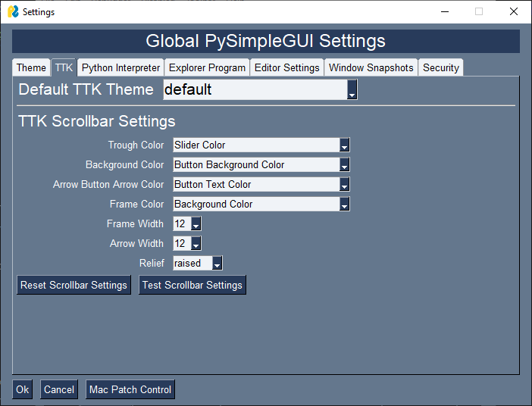The width and height of the screenshot is (532, 406).
Task: Go to the Editor Settings tab
Action: point(286,67)
